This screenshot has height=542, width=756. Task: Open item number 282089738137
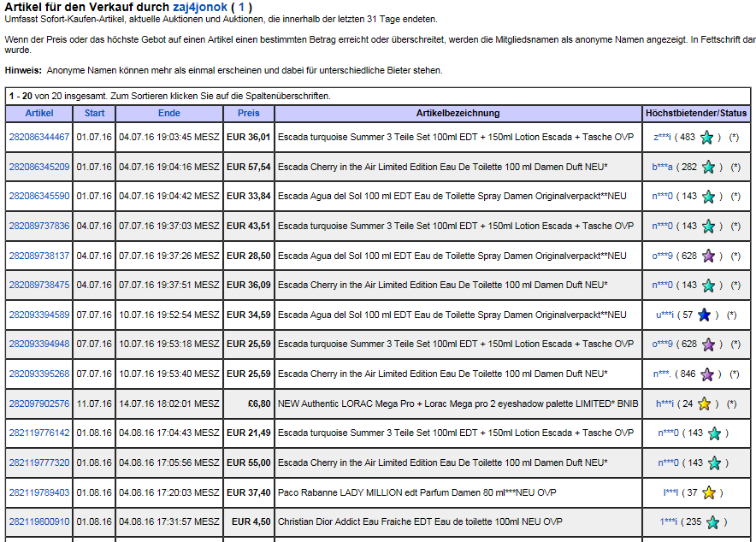[x=39, y=256]
